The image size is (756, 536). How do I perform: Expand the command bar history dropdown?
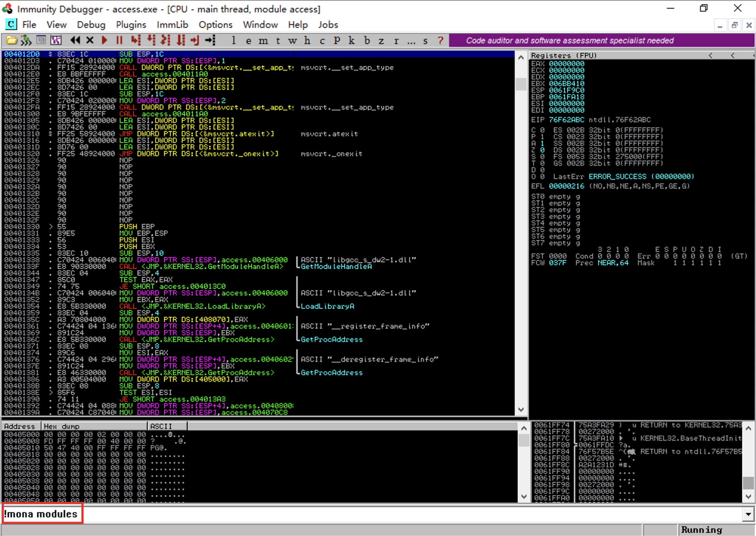point(748,514)
